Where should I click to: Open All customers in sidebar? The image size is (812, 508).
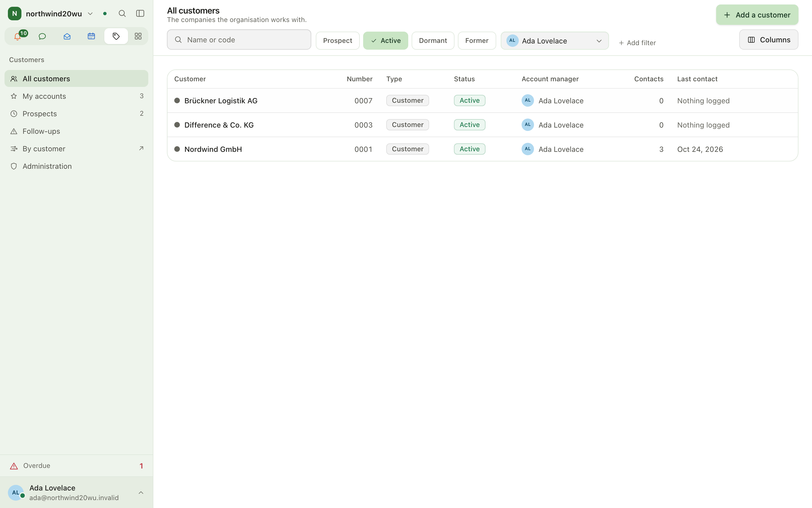point(76,79)
